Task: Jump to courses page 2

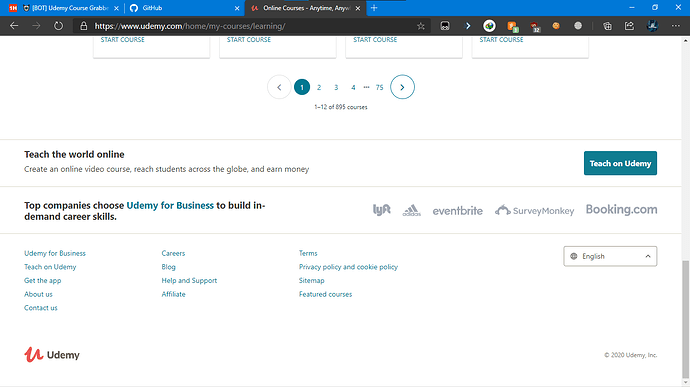Action: [319, 87]
